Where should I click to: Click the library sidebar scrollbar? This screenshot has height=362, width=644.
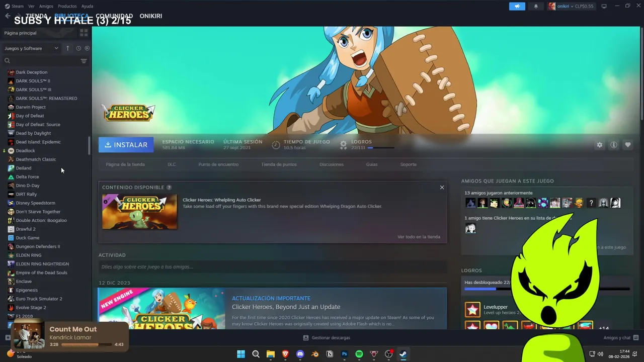[90, 146]
